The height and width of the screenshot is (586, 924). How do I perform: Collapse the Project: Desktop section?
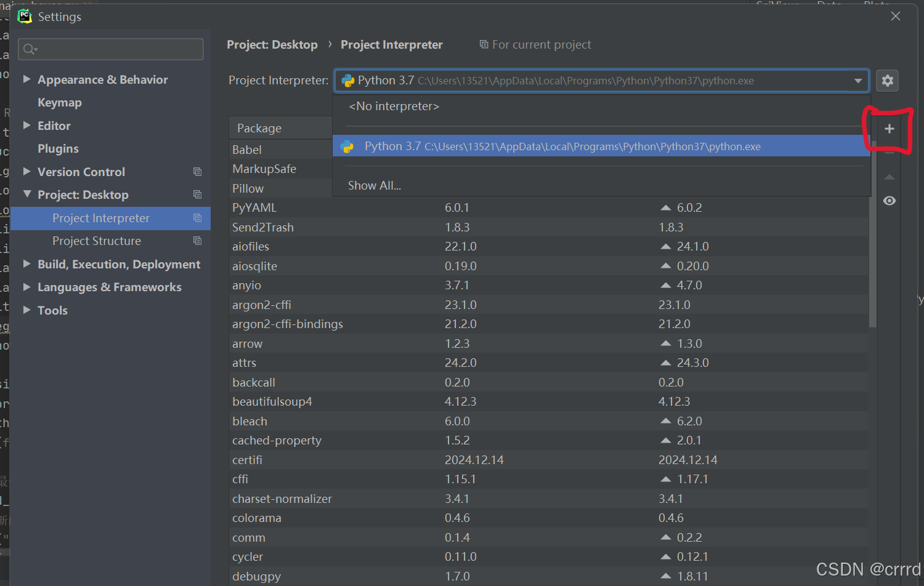click(x=26, y=195)
